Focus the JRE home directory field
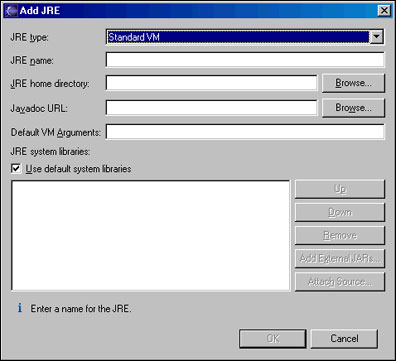 [x=211, y=83]
